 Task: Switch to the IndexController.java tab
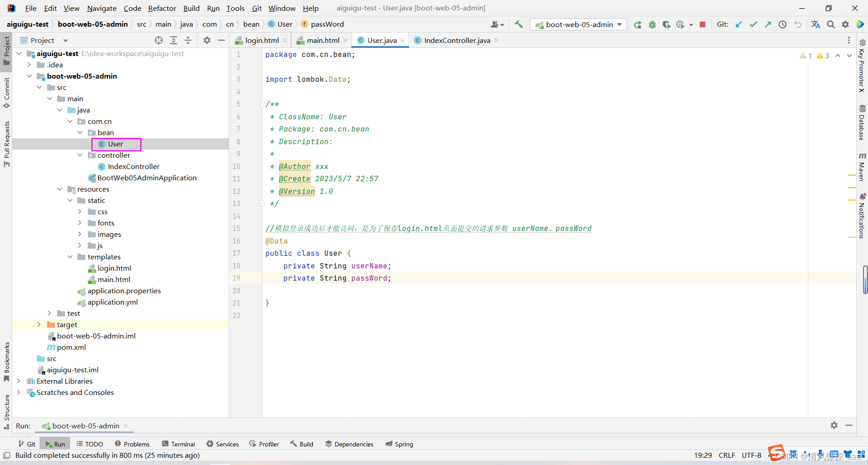(x=457, y=40)
